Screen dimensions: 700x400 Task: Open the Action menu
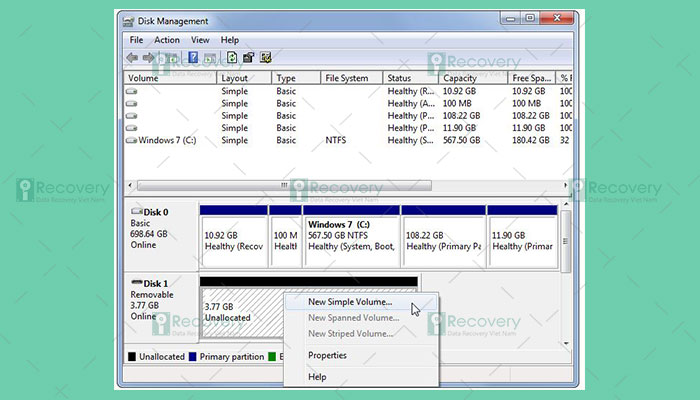click(x=167, y=40)
